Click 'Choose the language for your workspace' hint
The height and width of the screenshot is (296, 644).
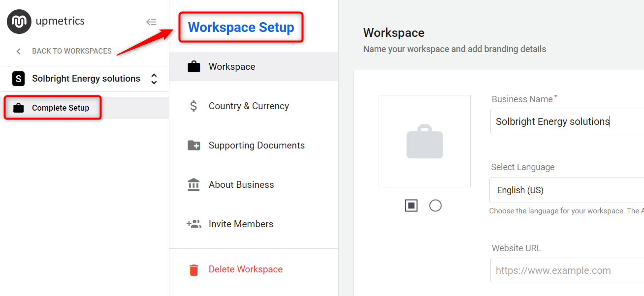(566, 211)
